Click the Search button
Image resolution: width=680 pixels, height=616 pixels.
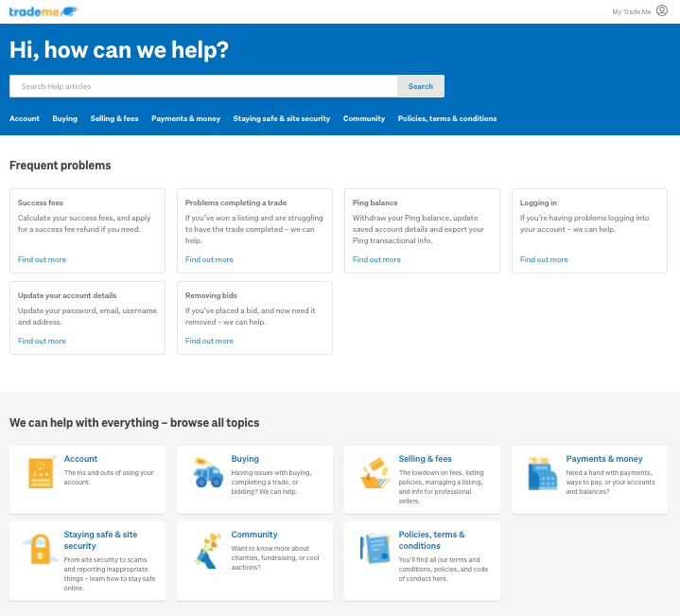point(420,86)
